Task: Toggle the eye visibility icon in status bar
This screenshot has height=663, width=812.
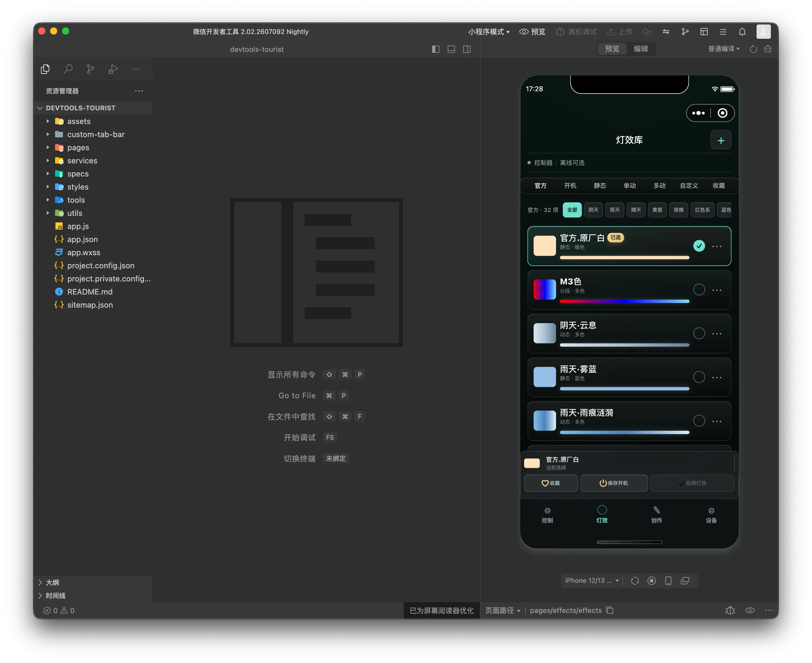Action: pos(750,610)
